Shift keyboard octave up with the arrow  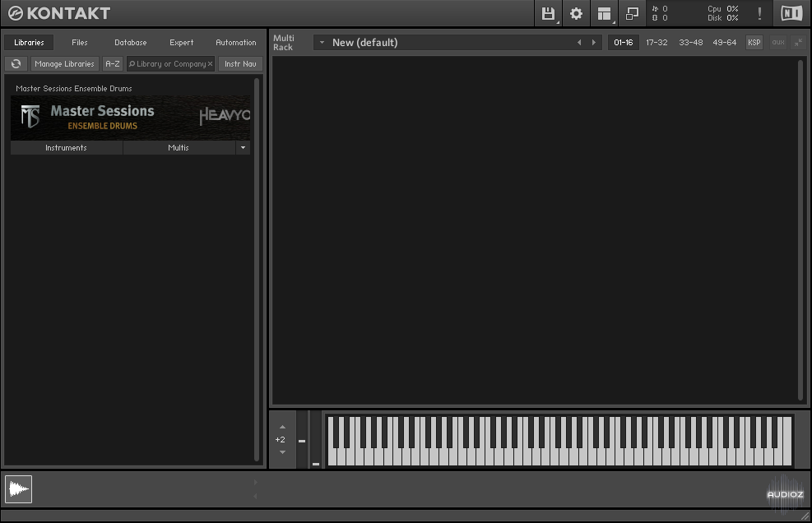(282, 428)
